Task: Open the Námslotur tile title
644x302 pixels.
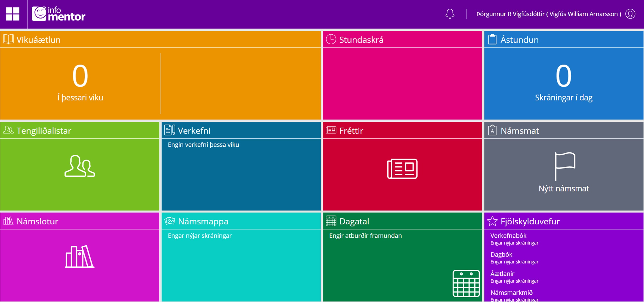Action: (38, 221)
